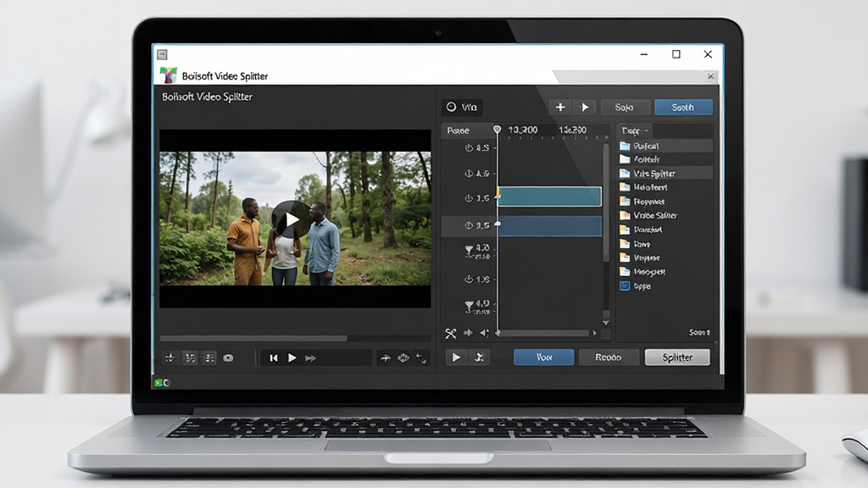The width and height of the screenshot is (868, 488).
Task: Click the 10,200 mark on the timeline ruler
Action: pos(522,130)
